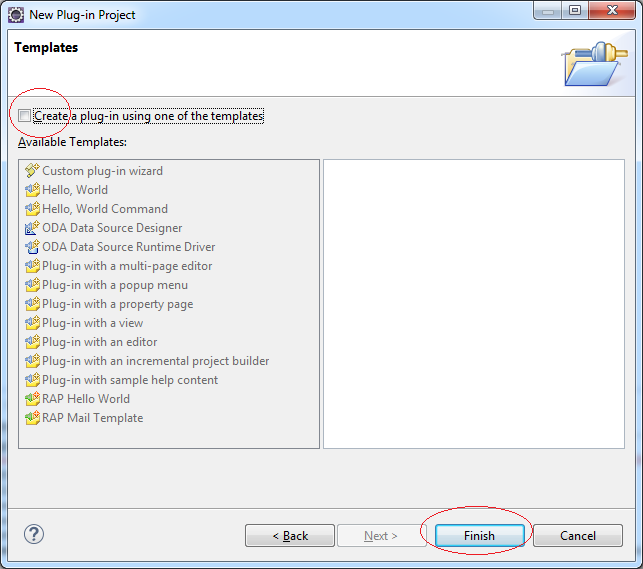This screenshot has height=569, width=643.
Task: Choose 'Plug-in with a view' template
Action: click(93, 323)
